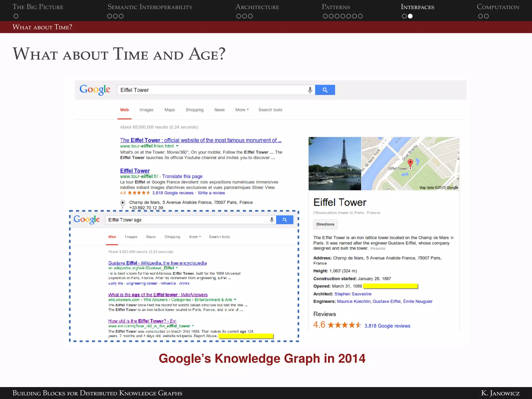532x399 pixels.
Task: Go to Computation section in header
Action: point(498,7)
